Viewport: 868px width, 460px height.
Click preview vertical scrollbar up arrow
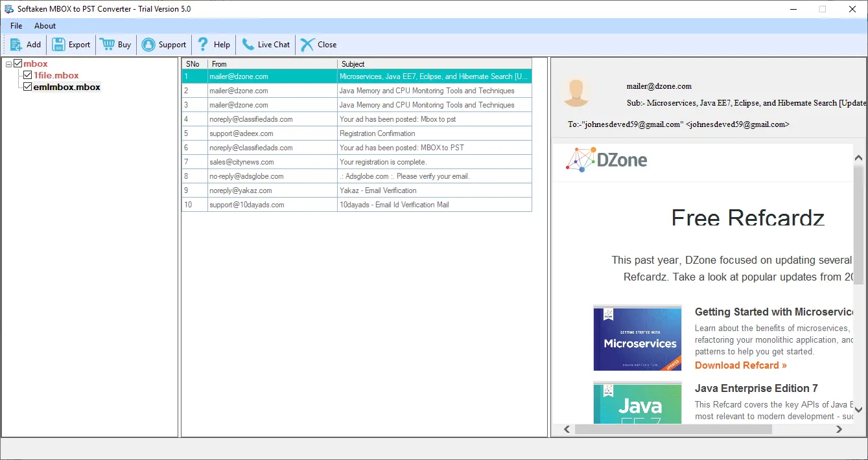pos(858,158)
